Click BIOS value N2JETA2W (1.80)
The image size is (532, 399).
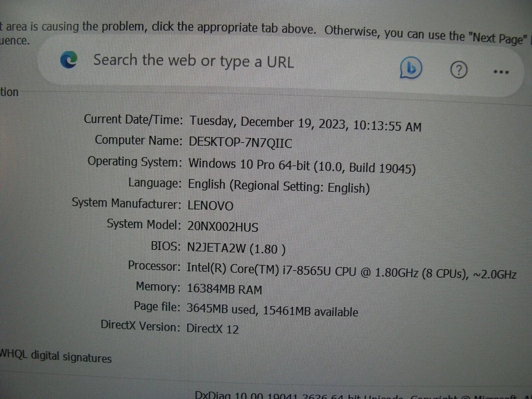[236, 248]
